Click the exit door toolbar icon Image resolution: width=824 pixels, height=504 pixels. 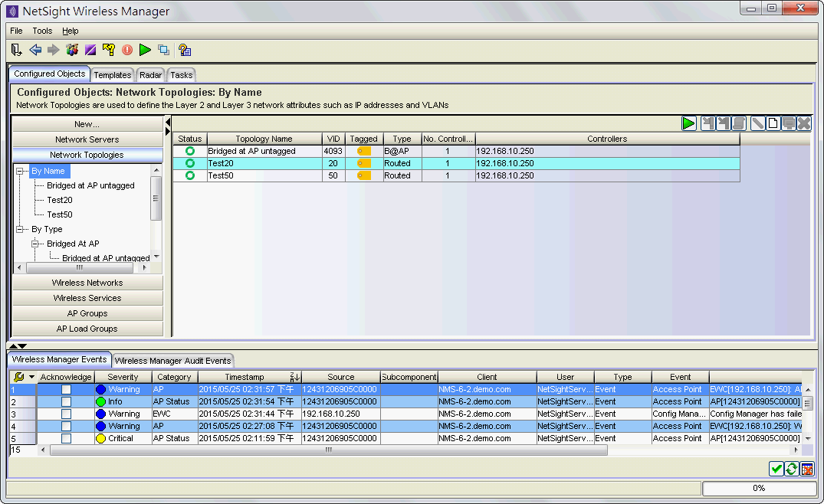pos(16,50)
